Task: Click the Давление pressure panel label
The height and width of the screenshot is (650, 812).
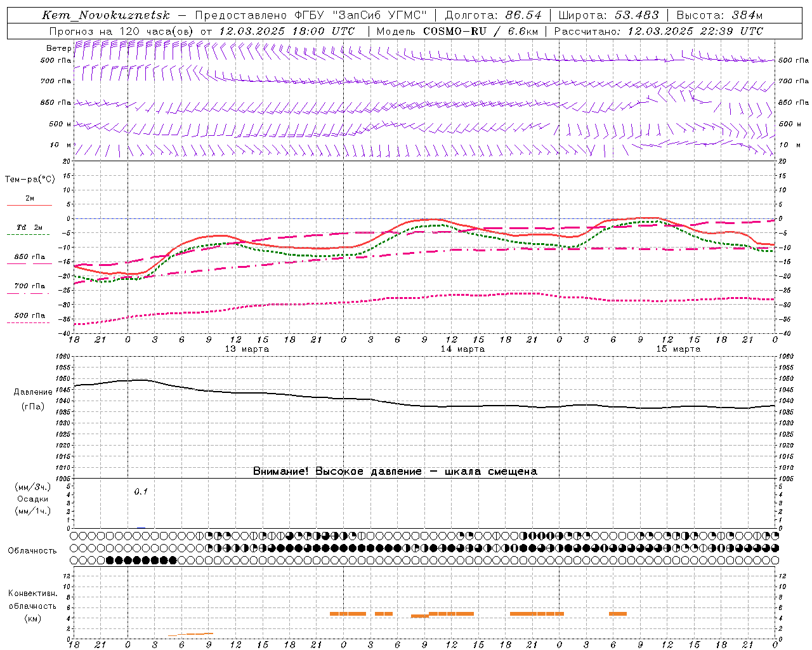Action: point(33,392)
